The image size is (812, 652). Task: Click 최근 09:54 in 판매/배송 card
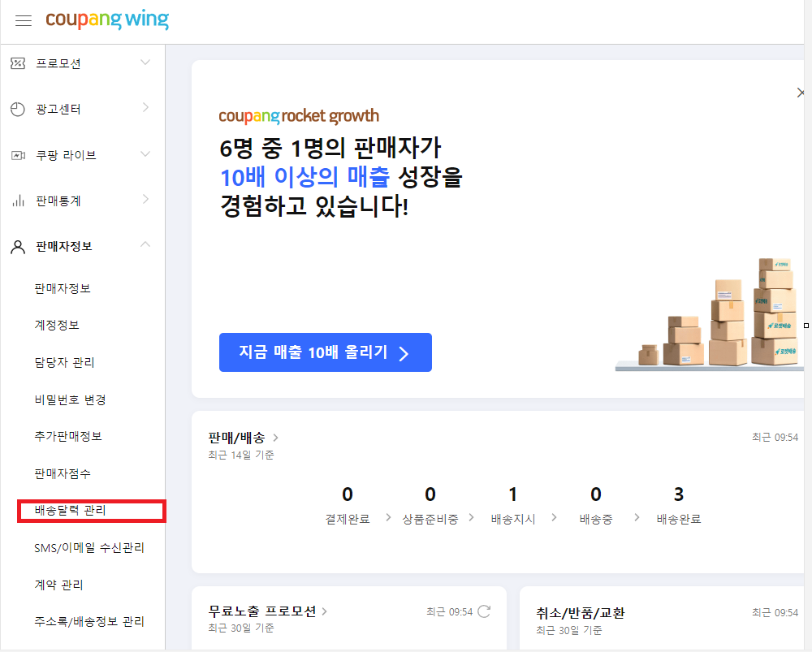tap(775, 438)
